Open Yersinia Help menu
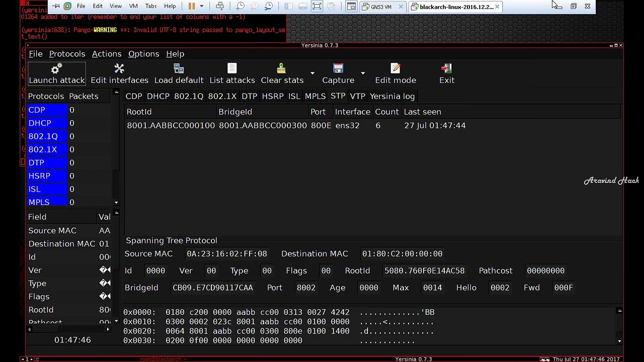The height and width of the screenshot is (362, 644). [175, 54]
